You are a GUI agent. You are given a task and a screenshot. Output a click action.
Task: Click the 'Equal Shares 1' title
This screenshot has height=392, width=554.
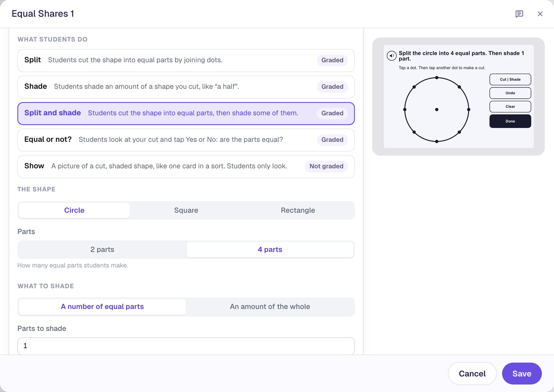click(x=43, y=14)
